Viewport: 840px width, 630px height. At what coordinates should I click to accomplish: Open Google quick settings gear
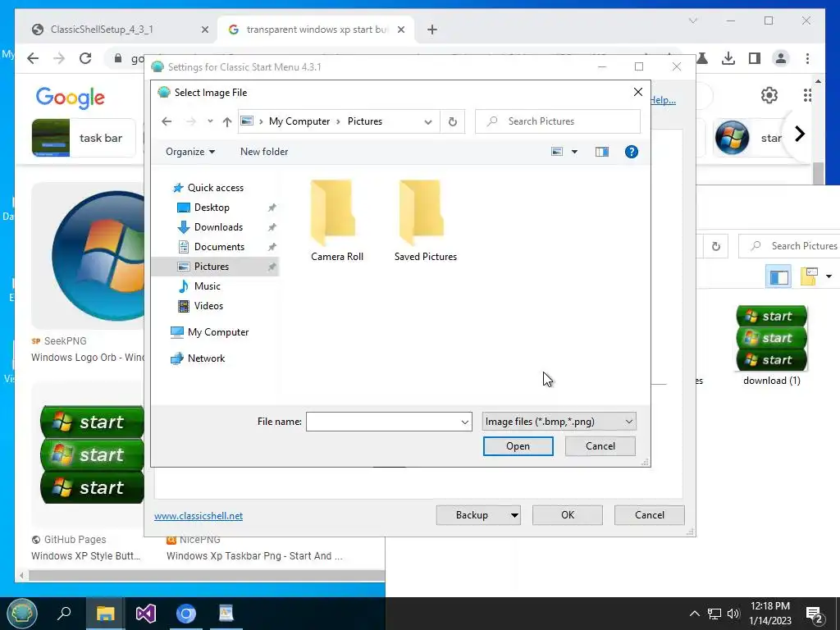[769, 95]
